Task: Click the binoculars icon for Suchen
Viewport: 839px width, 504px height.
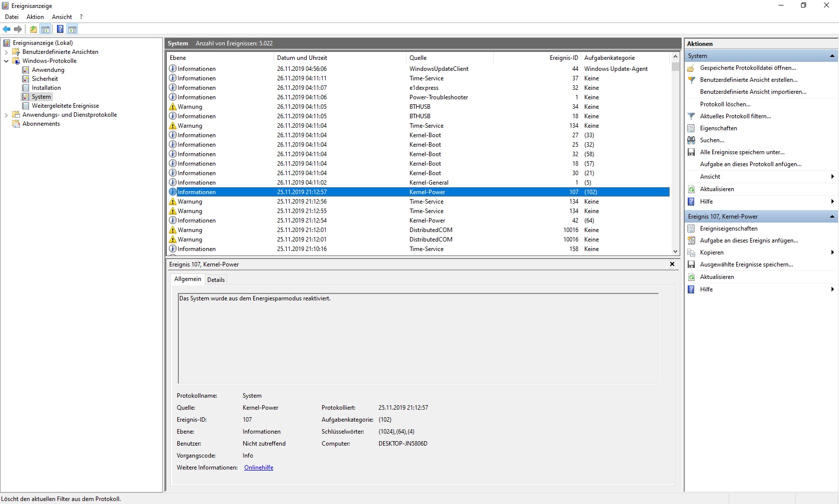Action: (691, 141)
